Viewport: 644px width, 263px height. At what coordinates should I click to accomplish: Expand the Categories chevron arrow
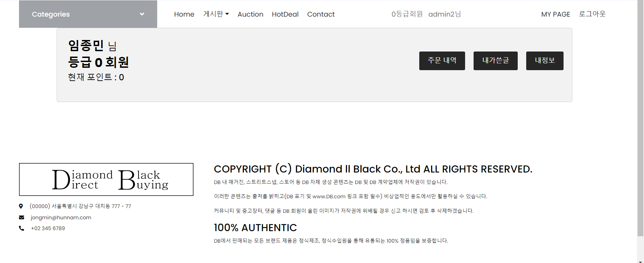pyautogui.click(x=142, y=14)
